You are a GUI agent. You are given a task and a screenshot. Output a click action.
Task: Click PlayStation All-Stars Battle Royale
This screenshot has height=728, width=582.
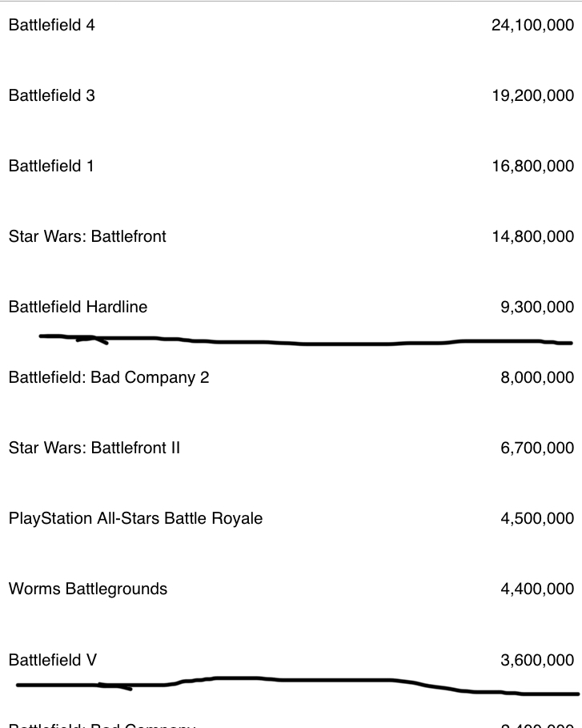pyautogui.click(x=135, y=518)
